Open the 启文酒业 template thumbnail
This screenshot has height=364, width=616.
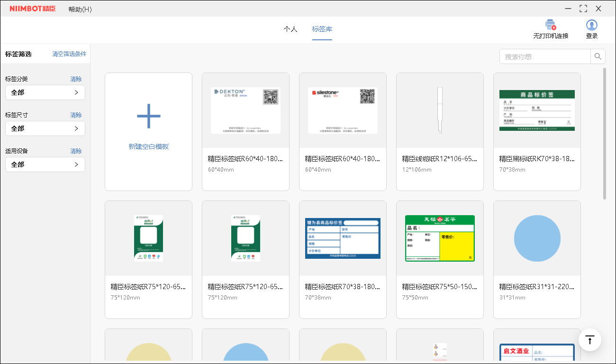click(x=537, y=353)
